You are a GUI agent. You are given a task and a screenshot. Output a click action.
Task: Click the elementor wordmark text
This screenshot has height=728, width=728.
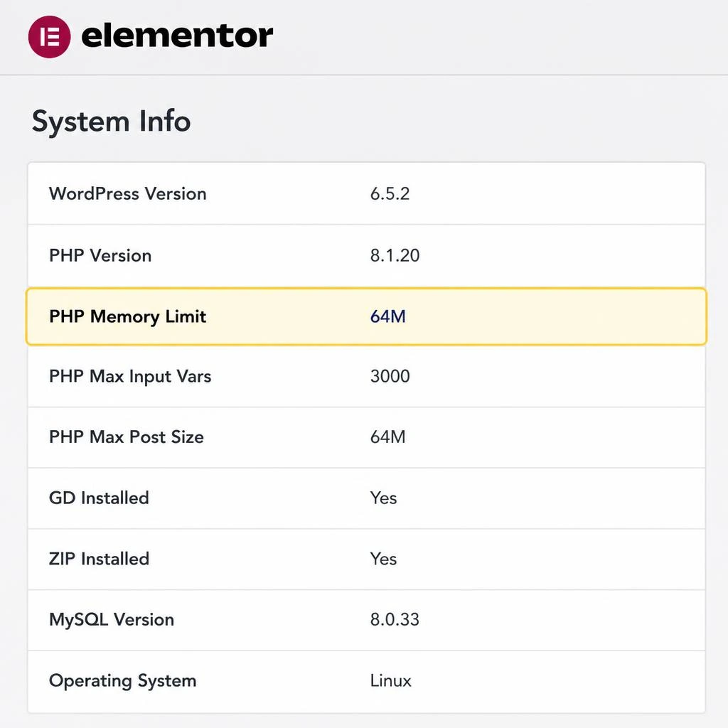click(x=177, y=36)
